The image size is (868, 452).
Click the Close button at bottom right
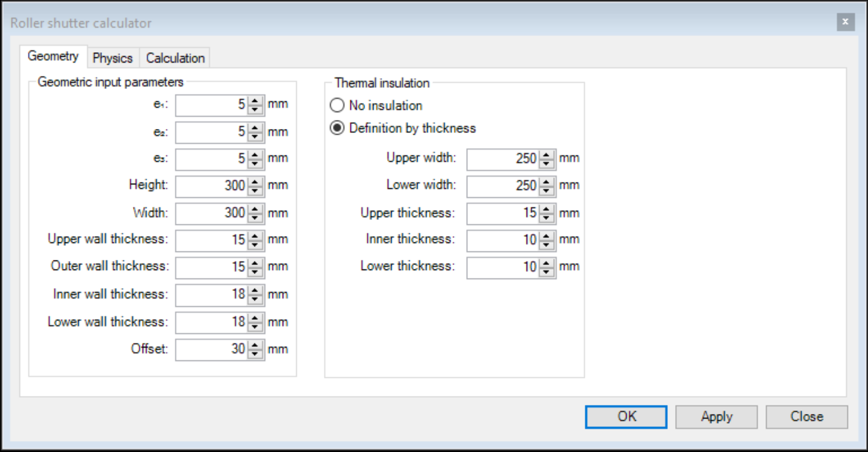pos(807,417)
